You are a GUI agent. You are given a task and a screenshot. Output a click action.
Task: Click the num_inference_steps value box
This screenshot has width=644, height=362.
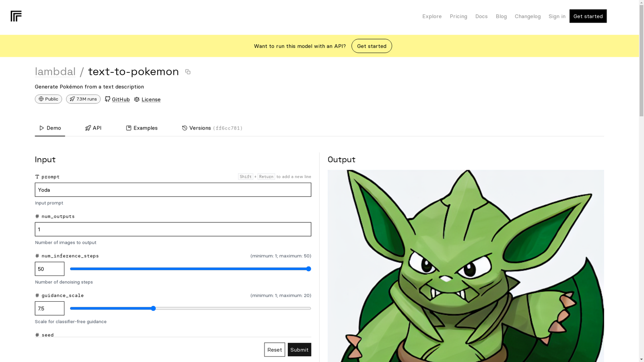click(x=50, y=269)
